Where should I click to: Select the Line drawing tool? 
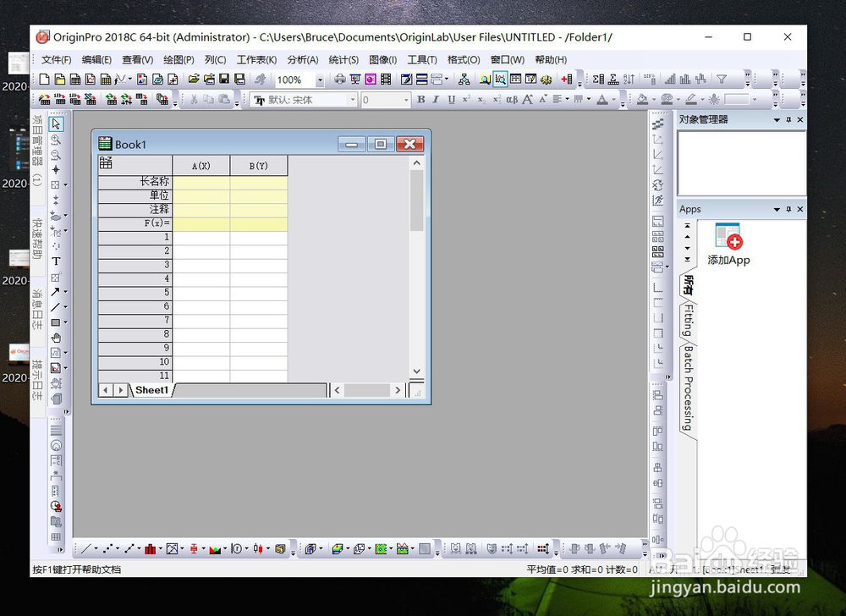(x=56, y=307)
